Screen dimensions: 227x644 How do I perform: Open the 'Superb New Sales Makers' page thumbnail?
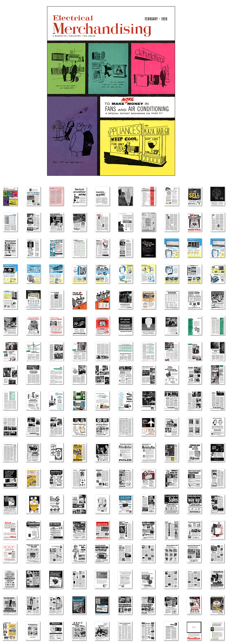pyautogui.click(x=33, y=196)
